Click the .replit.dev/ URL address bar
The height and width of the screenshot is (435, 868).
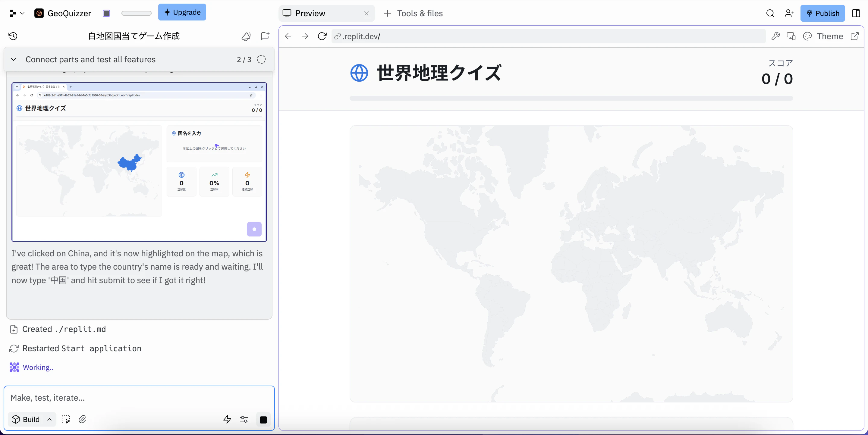tap(549, 36)
